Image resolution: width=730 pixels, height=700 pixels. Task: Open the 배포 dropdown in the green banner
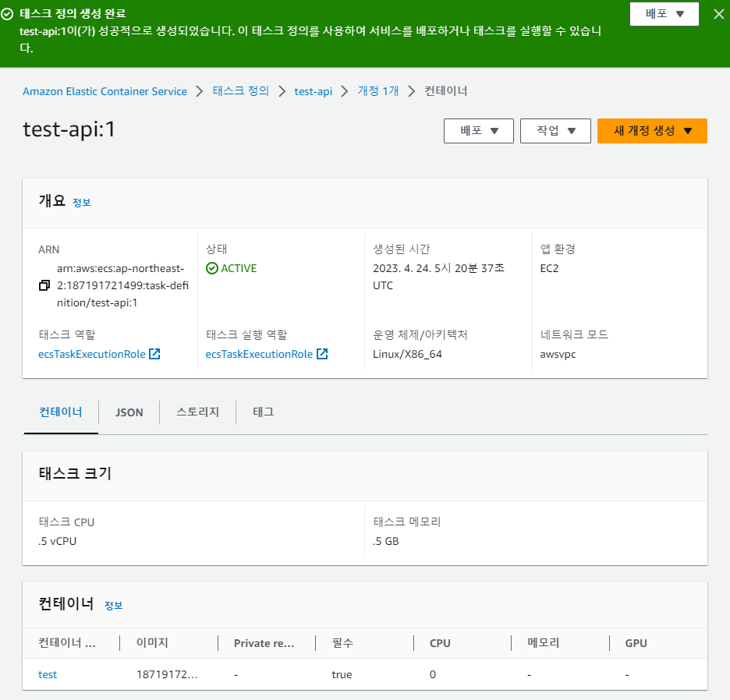tap(664, 14)
